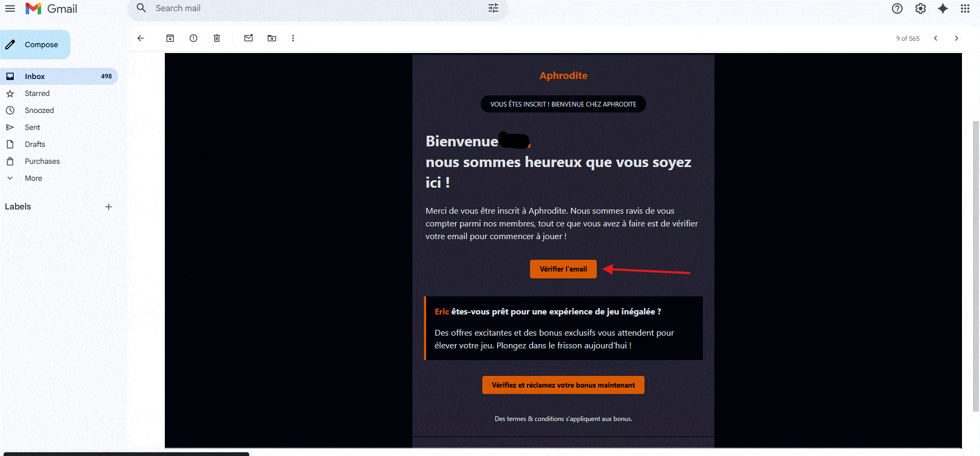Open Google apps grid
Viewport: 980px width, 456px height.
(965, 8)
